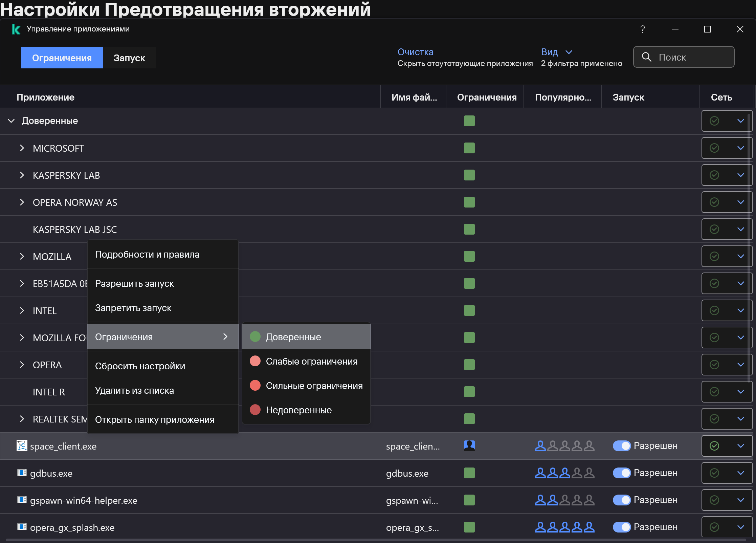Viewport: 756px width, 543px height.
Task: Expand the OPERA NORWAY AS group
Action: (22, 202)
